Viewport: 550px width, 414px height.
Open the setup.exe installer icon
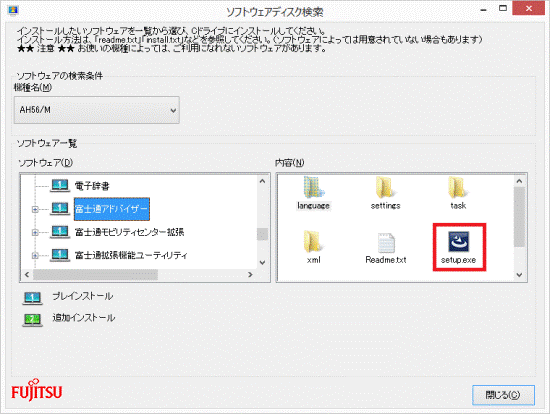tap(458, 242)
